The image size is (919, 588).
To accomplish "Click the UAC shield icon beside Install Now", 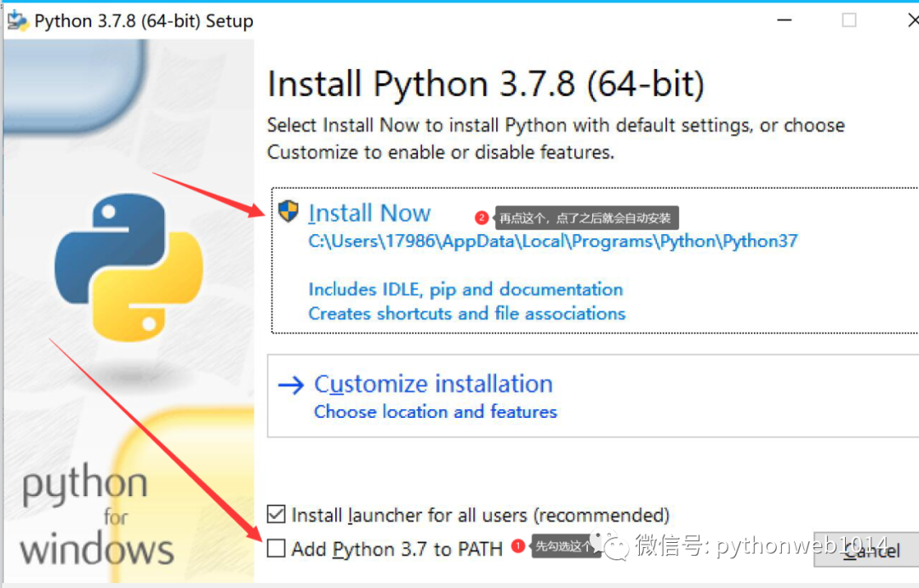I will pyautogui.click(x=288, y=211).
